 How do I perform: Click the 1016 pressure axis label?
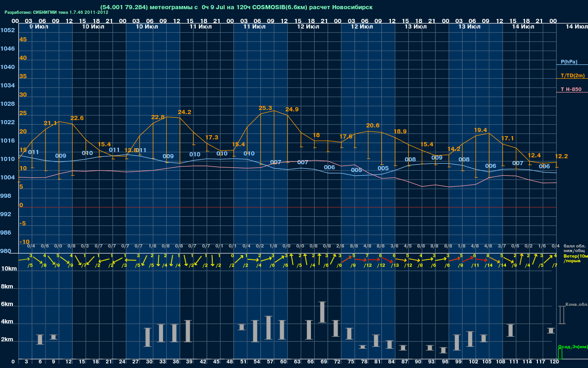coord(7,141)
